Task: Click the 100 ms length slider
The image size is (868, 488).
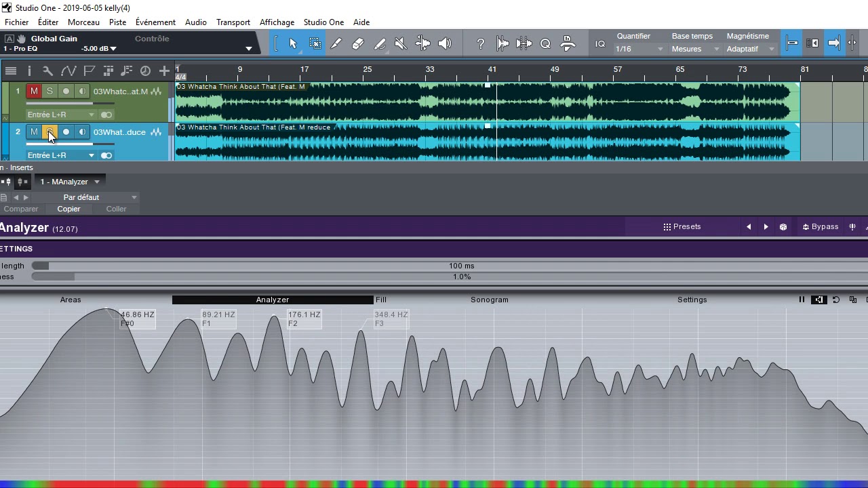Action: coord(450,266)
